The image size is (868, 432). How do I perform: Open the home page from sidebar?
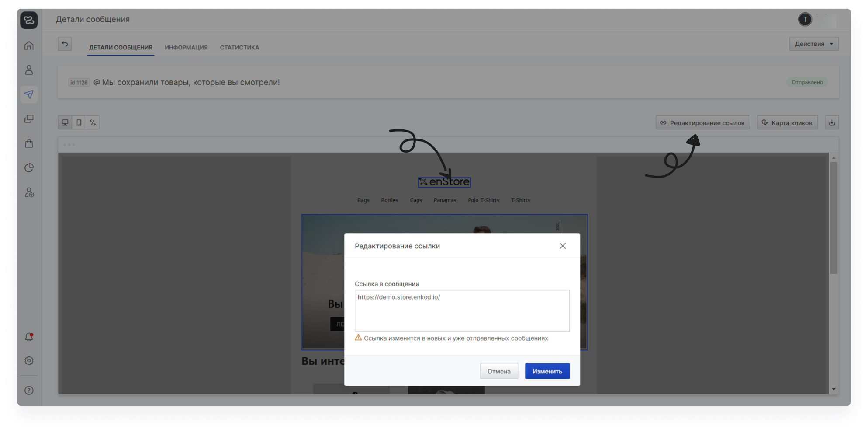[x=29, y=45]
